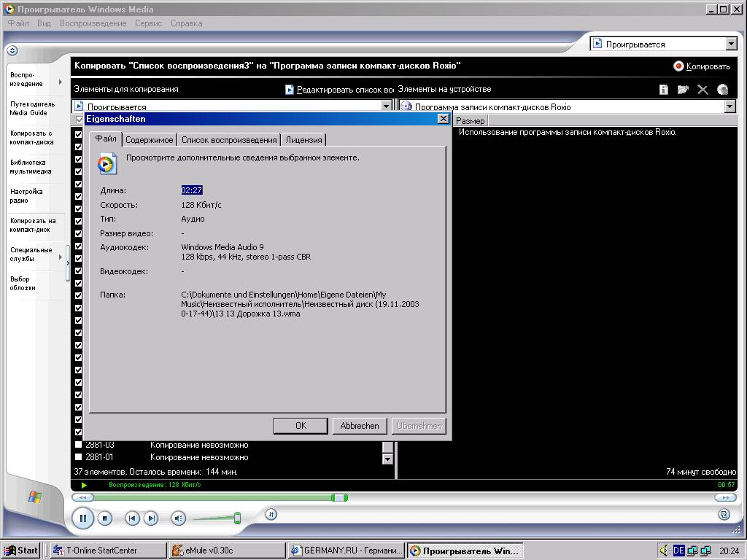Skip to next track
Screen dimensions: 747x560
[151, 518]
